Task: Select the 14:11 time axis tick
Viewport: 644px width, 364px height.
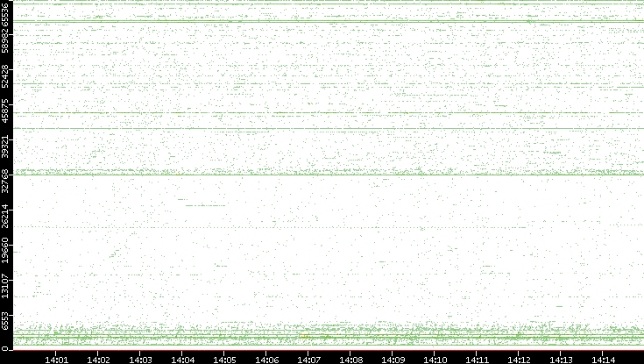Action: [477, 359]
